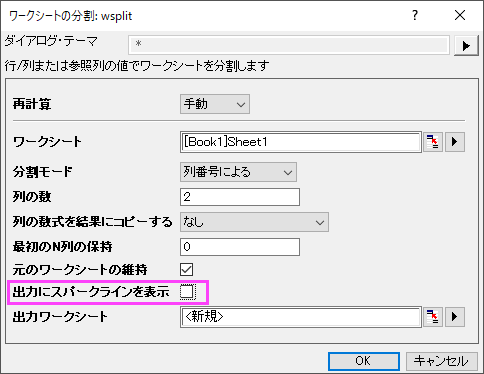The width and height of the screenshot is (484, 374).
Task: Click the OK button
Action: (x=364, y=361)
